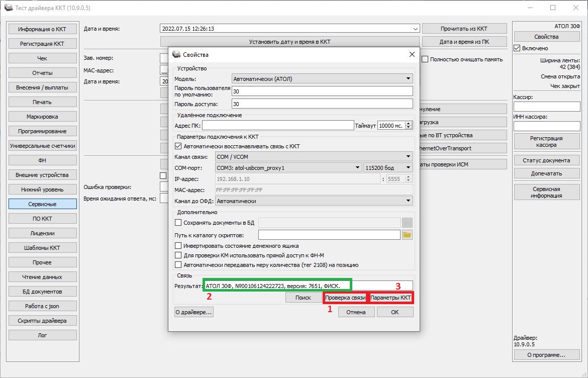588x378 pixels.
Task: Click the gray button beside the documents DB field
Action: click(x=407, y=223)
